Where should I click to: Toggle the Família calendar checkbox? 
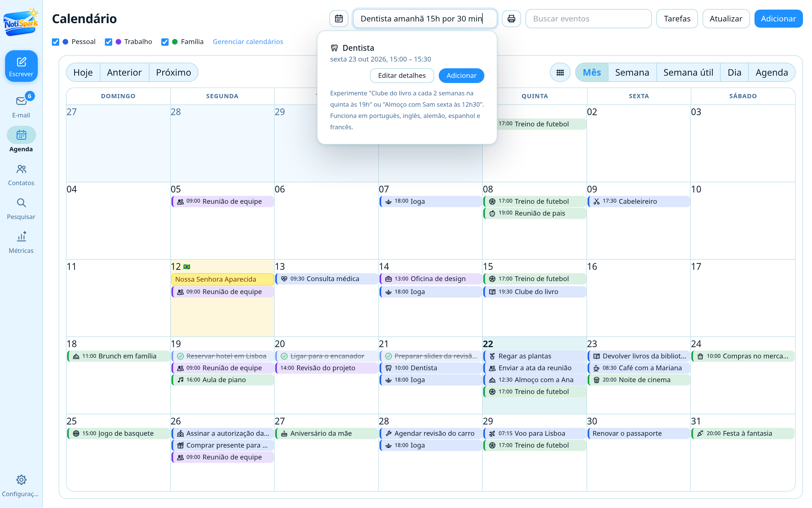coord(165,42)
